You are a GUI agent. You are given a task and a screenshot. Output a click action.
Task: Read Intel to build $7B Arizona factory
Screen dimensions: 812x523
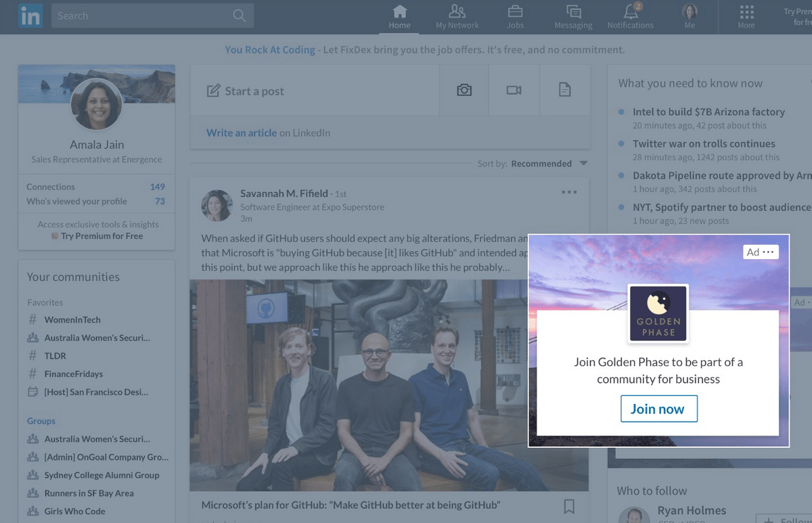coord(708,112)
